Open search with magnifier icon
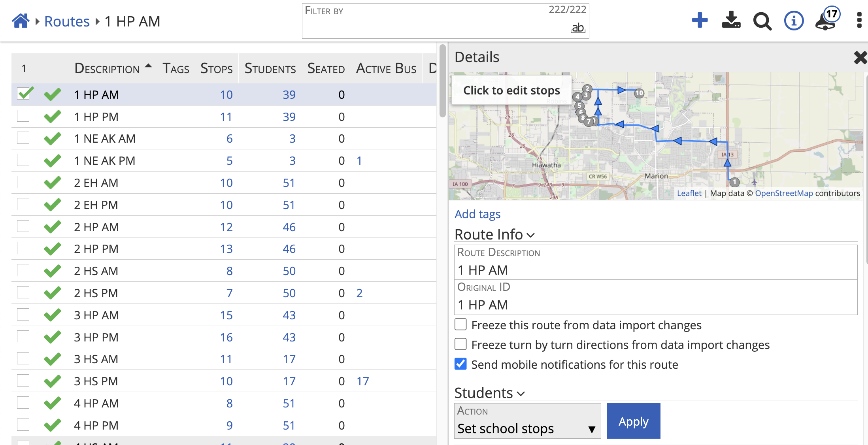Viewport: 868px width, 445px height. tap(762, 21)
